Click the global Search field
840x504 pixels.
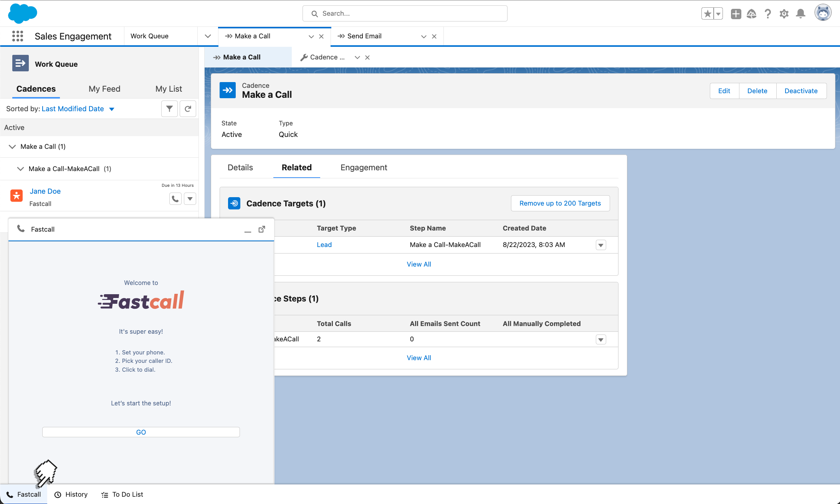click(405, 14)
